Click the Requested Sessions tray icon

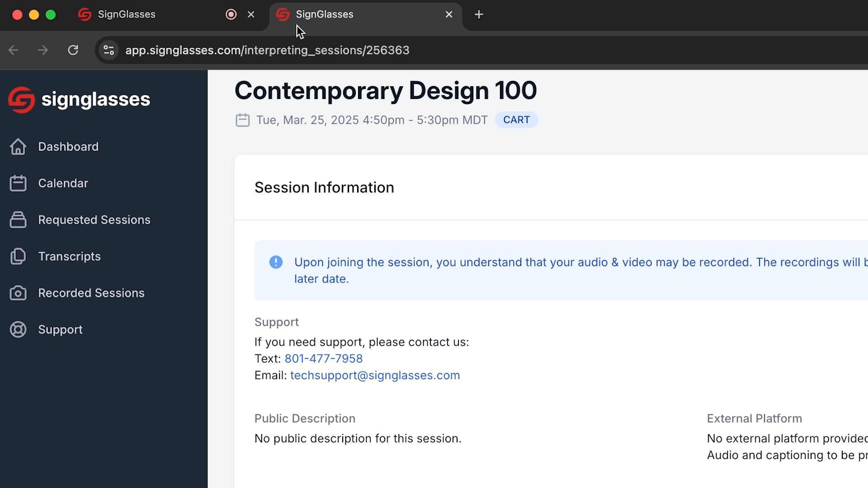18,220
